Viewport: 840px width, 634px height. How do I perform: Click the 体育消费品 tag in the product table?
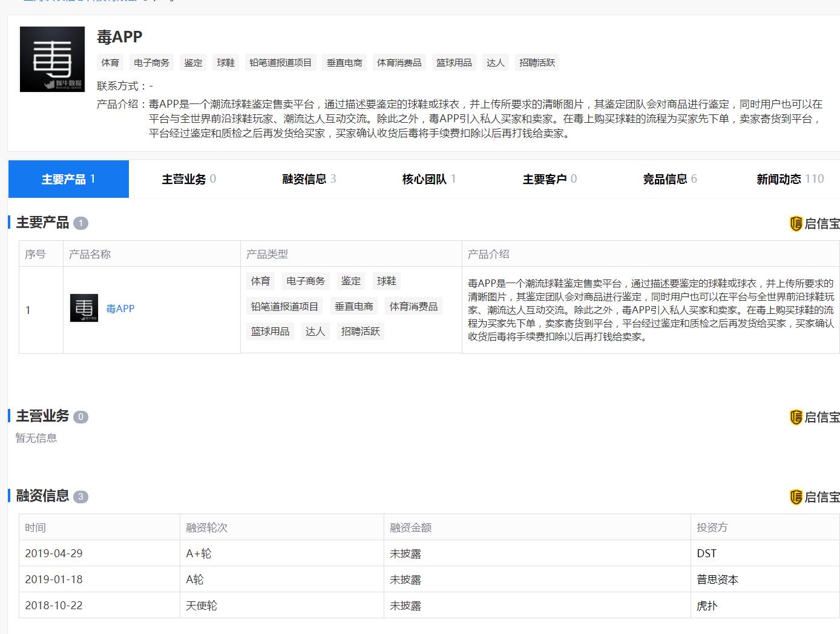[x=413, y=306]
